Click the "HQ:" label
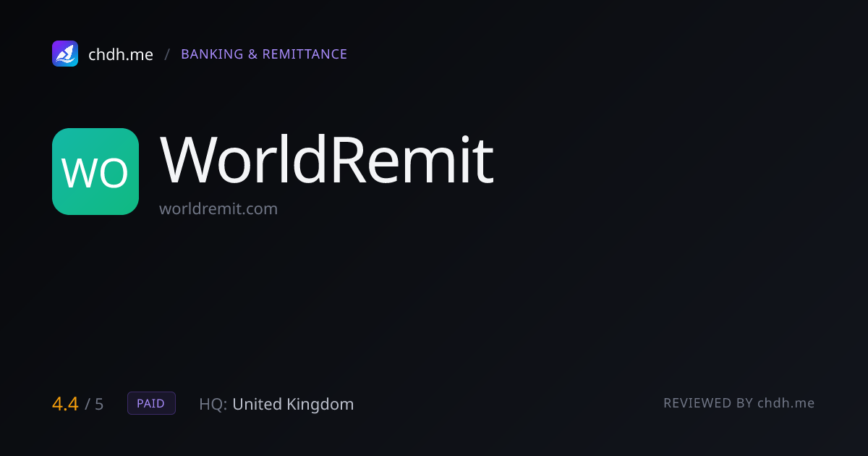Screen dimensions: 868x456 pos(213,404)
